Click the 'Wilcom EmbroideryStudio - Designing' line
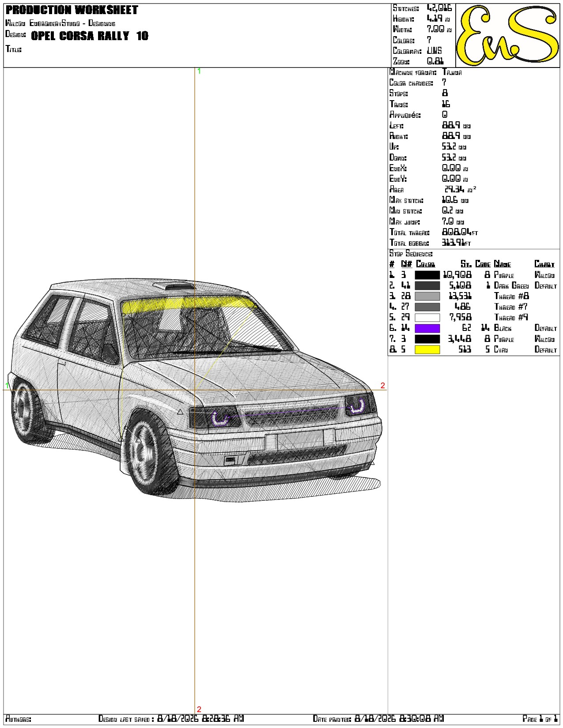 60,23
